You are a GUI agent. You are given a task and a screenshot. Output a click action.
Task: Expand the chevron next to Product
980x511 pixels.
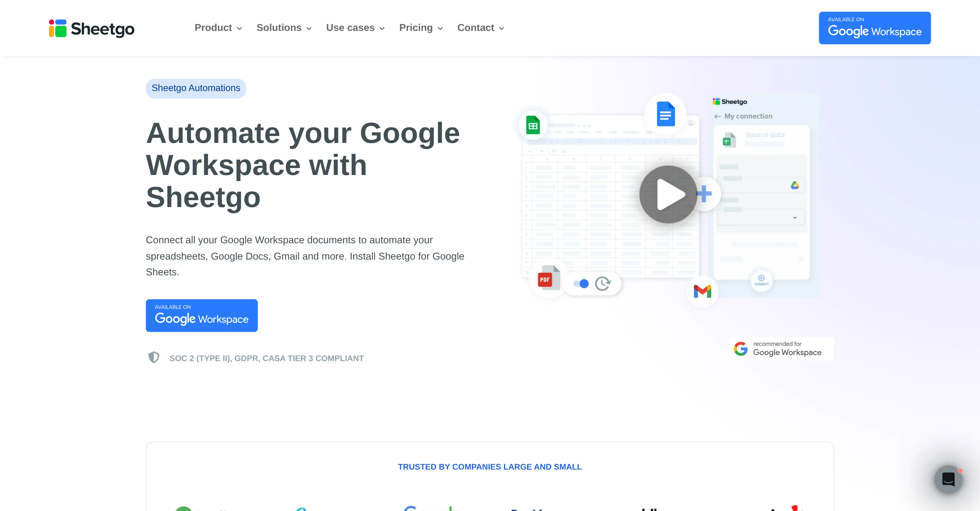click(x=239, y=29)
